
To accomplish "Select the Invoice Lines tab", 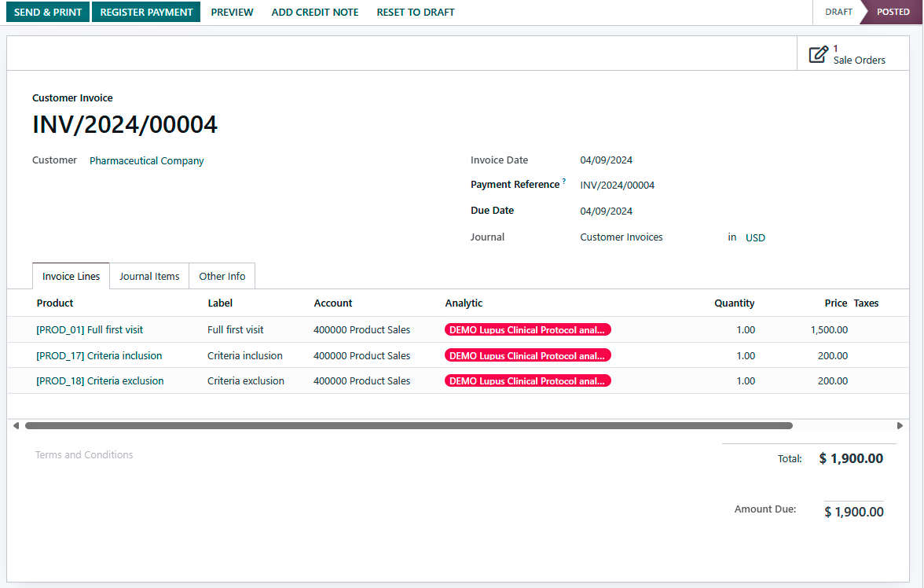I will click(x=70, y=276).
